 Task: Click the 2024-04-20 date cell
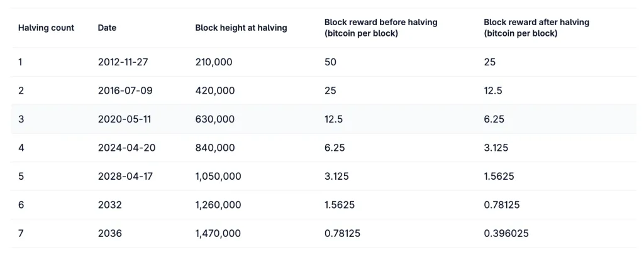[125, 148]
